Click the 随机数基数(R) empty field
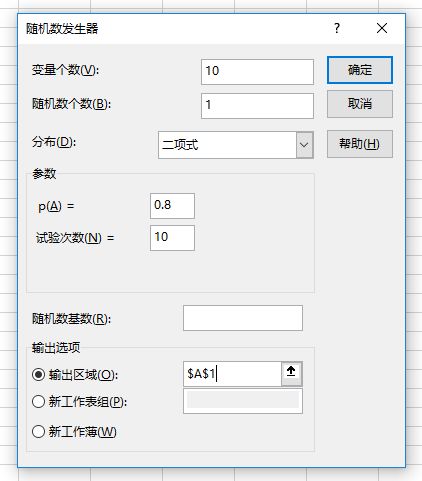 click(243, 318)
